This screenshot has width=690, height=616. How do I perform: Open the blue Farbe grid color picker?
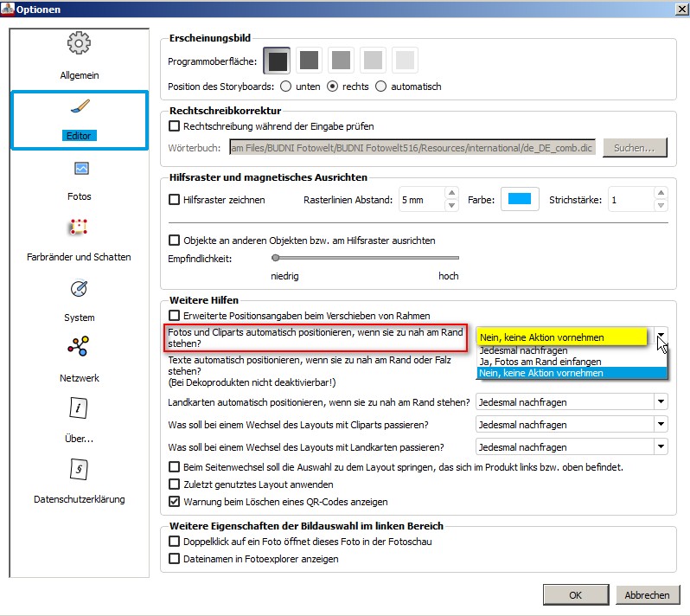[x=520, y=199]
